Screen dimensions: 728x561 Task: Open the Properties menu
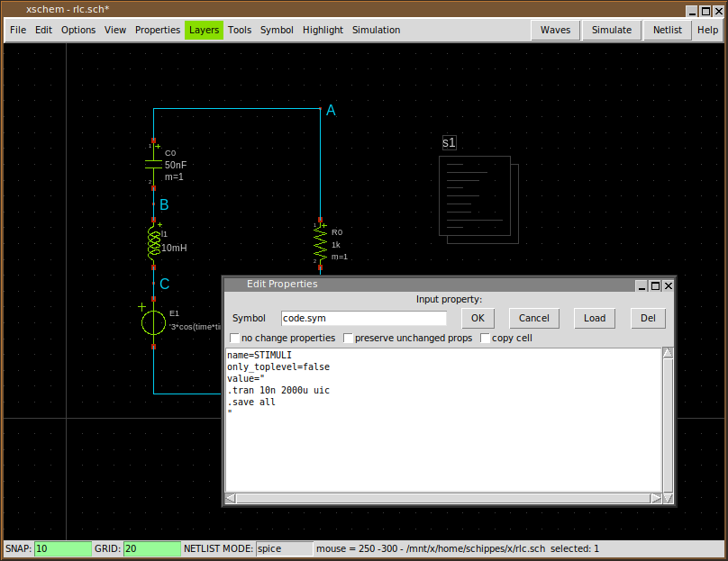[158, 30]
